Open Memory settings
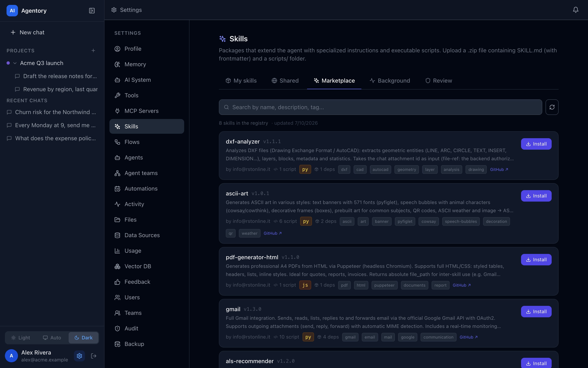Screen dimensions: 588x368 tap(147, 64)
